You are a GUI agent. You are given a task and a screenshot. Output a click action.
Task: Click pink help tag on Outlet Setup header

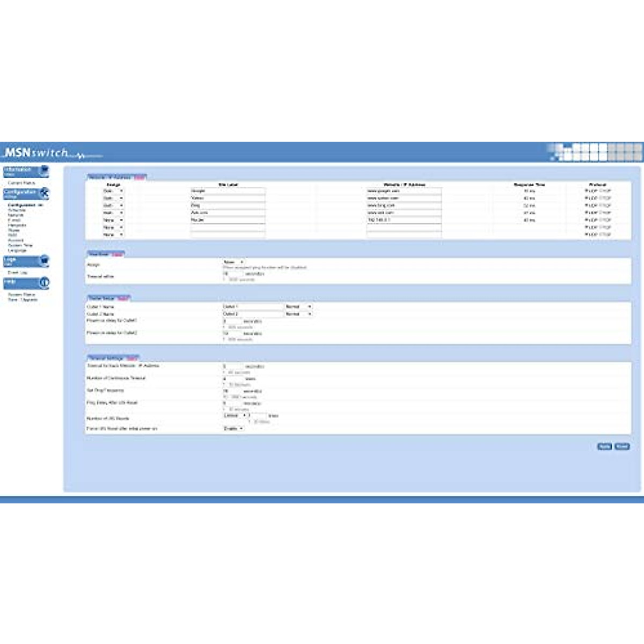[123, 298]
